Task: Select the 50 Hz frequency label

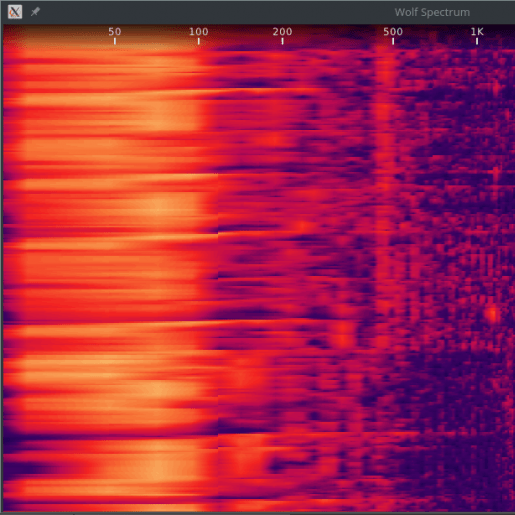Action: (115, 32)
